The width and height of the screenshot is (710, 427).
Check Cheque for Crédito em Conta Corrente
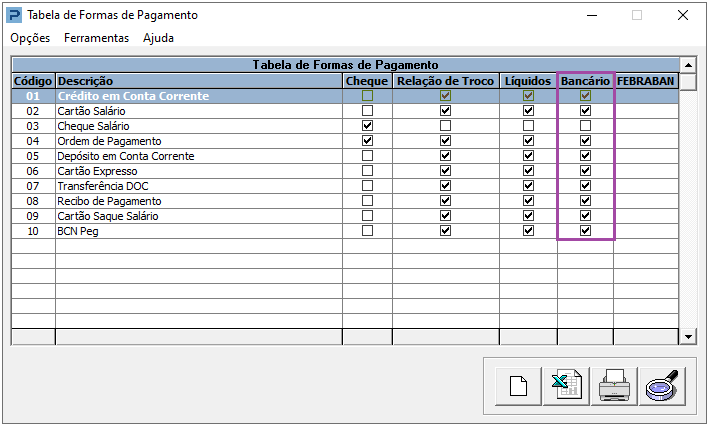pos(367,96)
